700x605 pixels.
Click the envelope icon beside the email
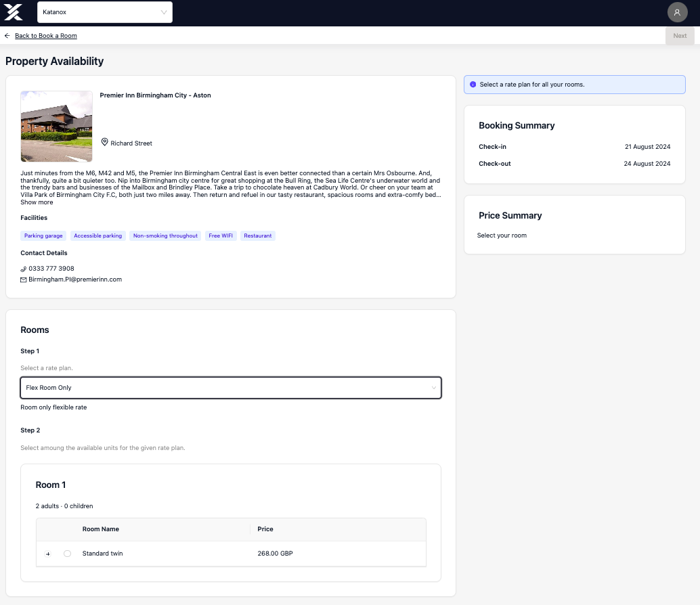pos(24,279)
